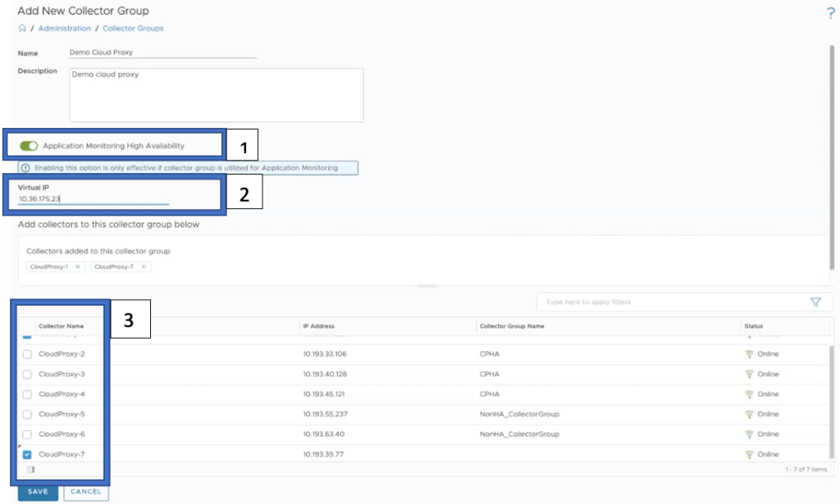
Task: Sort by the Collector Group Name column header
Action: coord(512,326)
